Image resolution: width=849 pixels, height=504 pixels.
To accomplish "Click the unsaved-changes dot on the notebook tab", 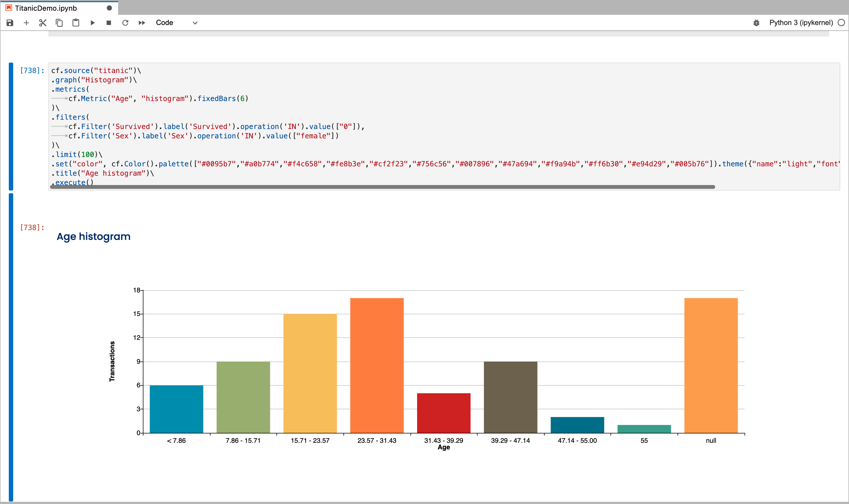I will [x=109, y=8].
